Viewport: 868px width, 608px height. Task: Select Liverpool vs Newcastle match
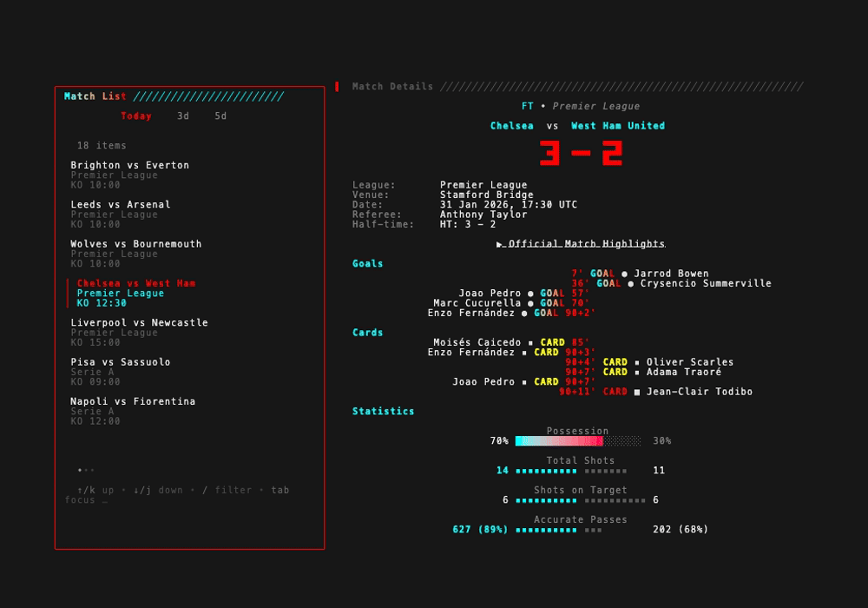pos(140,333)
